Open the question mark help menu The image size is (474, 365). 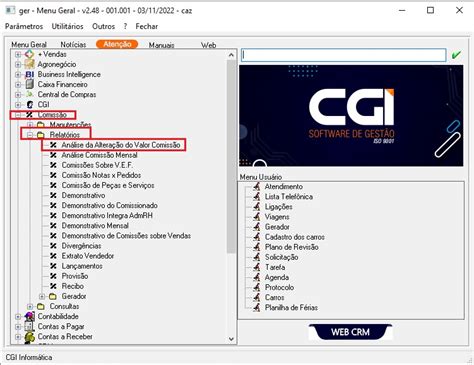125,26
